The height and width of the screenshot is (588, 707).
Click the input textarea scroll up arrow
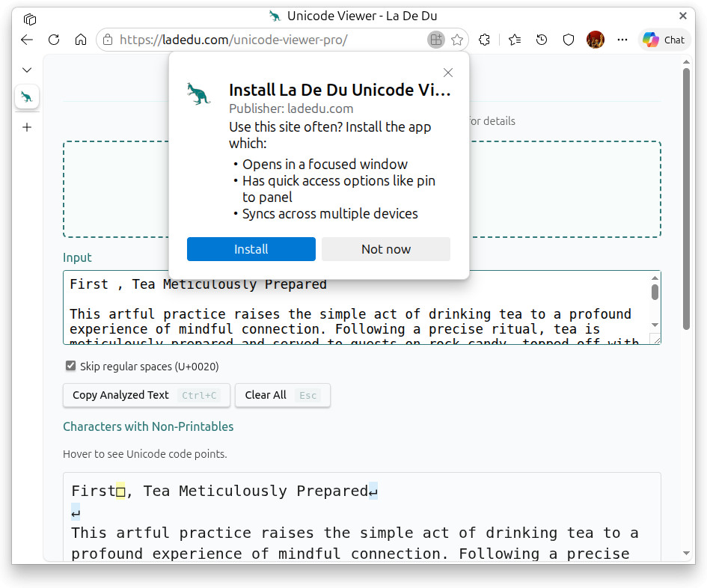(x=655, y=278)
